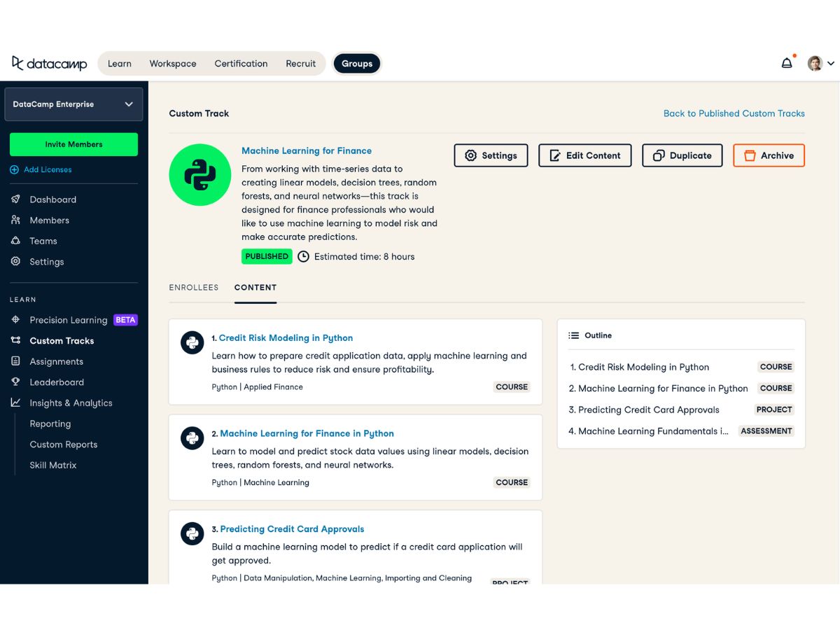Expand the account dropdown chevron
This screenshot has width=840, height=630.
pyautogui.click(x=831, y=64)
